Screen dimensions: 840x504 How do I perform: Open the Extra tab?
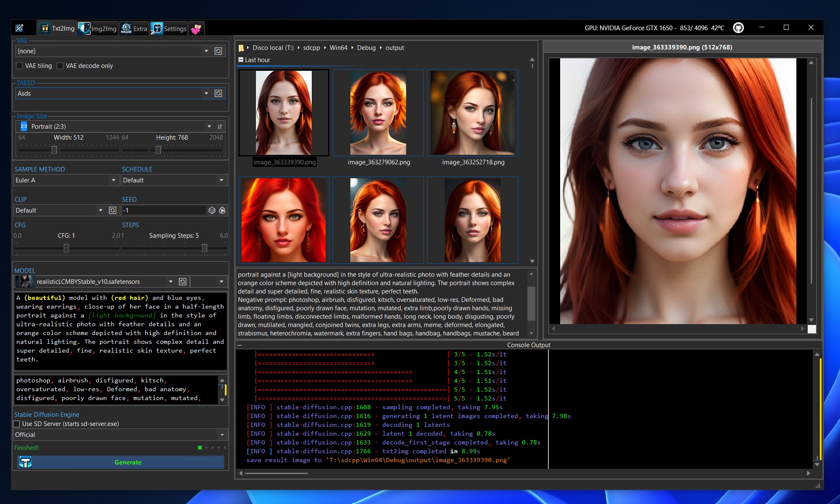pyautogui.click(x=134, y=29)
